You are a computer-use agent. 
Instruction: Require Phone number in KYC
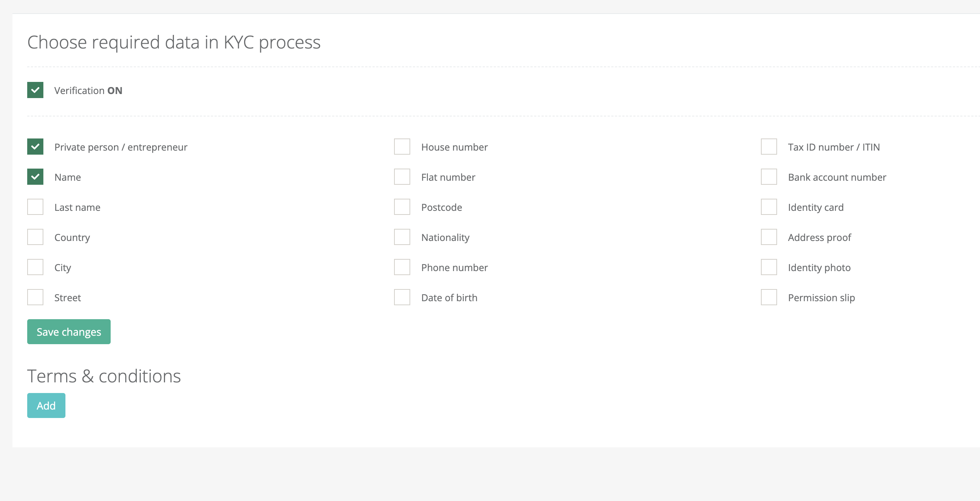pyautogui.click(x=402, y=267)
